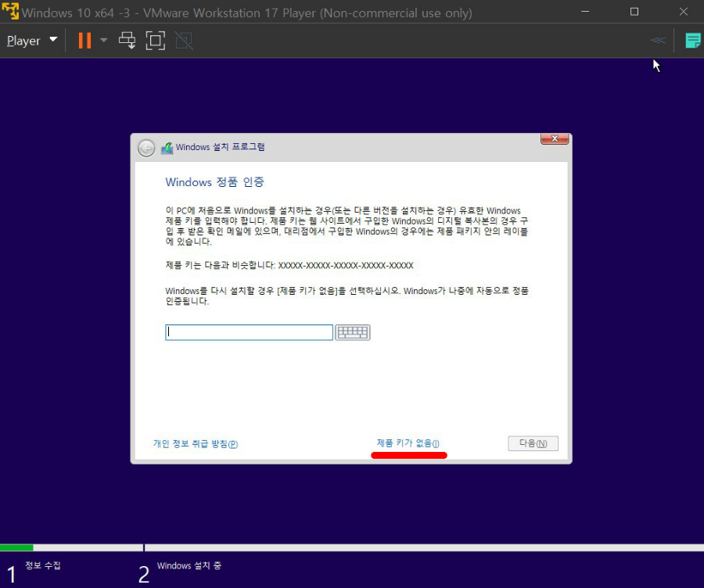The image size is (704, 588).
Task: Click the Windows setup program icon
Action: 167,148
